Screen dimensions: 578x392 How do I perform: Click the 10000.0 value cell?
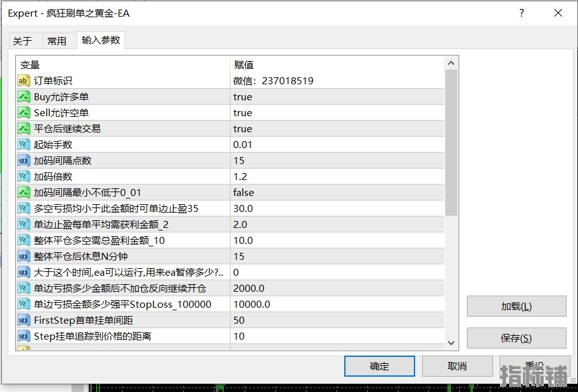337,304
